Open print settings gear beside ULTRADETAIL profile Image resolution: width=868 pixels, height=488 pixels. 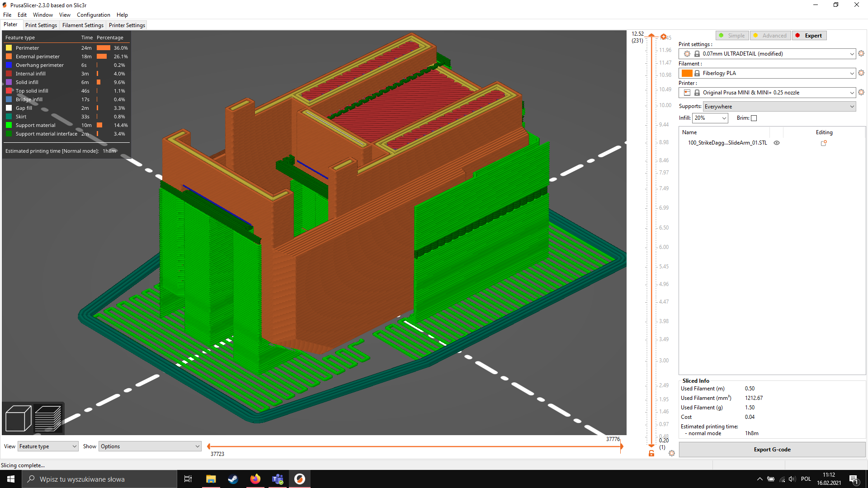[861, 53]
